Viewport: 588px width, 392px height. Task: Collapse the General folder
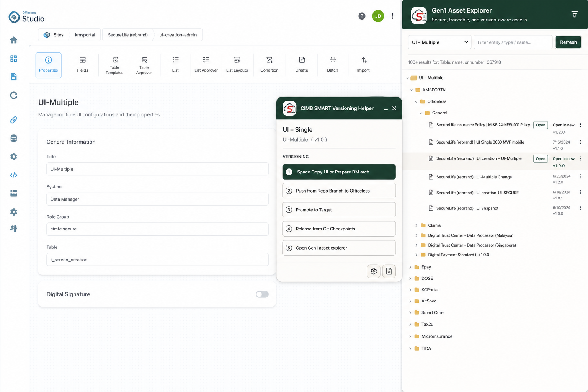421,113
